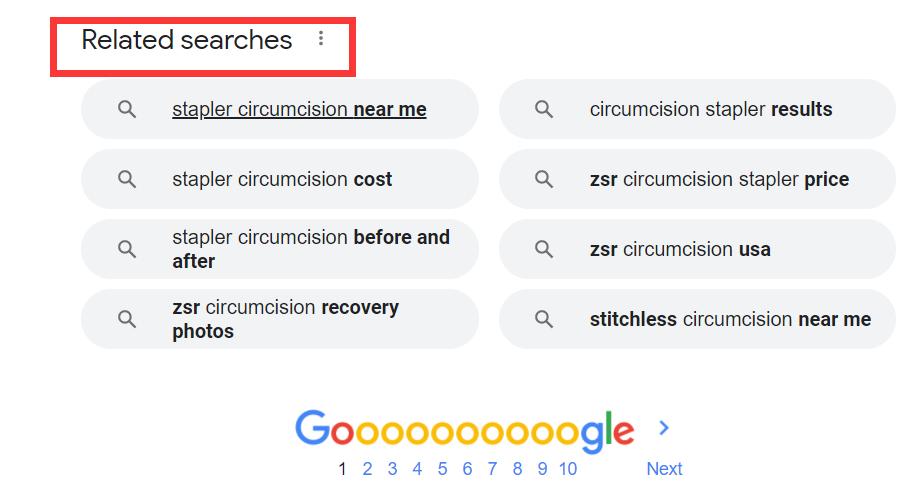Viewport: 913px width, 502px height.
Task: Go to results page 4
Action: (417, 469)
